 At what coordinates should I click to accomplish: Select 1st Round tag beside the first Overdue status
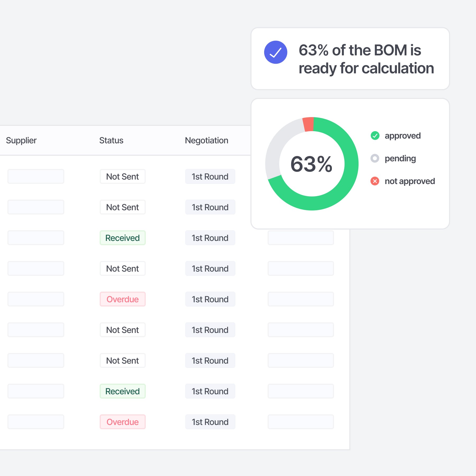210,299
